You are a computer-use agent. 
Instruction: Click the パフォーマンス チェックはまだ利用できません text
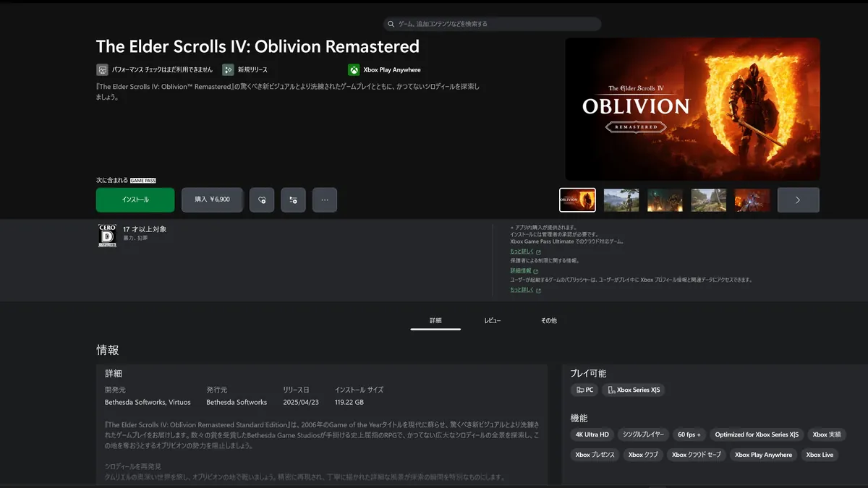163,70
